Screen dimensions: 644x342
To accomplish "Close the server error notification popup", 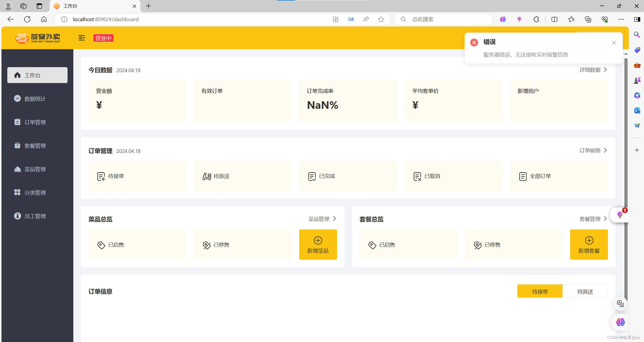I will pyautogui.click(x=614, y=42).
